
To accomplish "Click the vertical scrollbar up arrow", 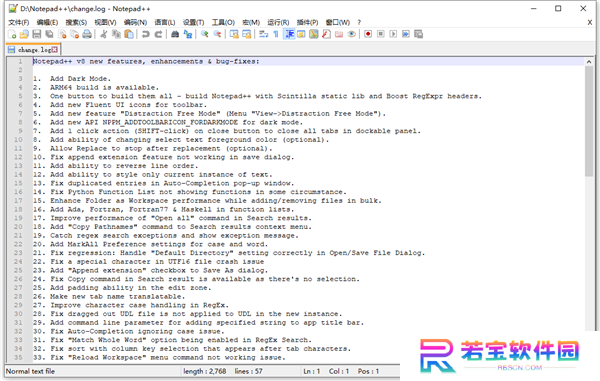I will 589,62.
